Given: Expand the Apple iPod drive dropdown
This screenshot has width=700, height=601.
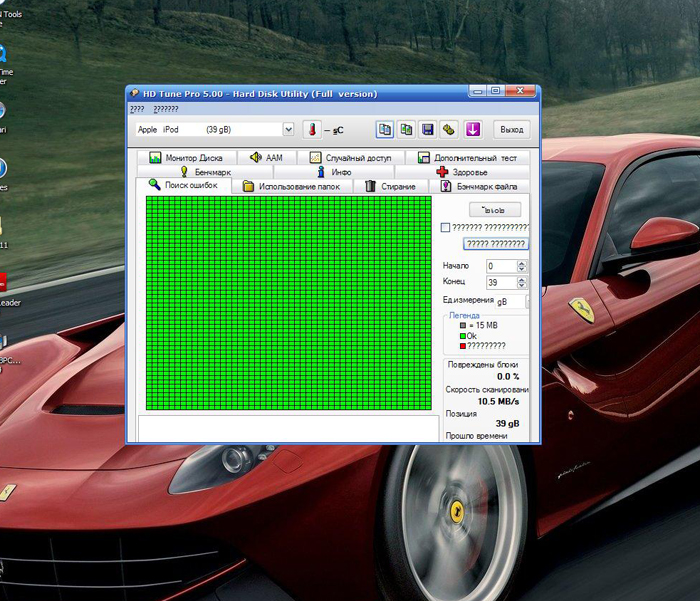Looking at the screenshot, I should [288, 129].
